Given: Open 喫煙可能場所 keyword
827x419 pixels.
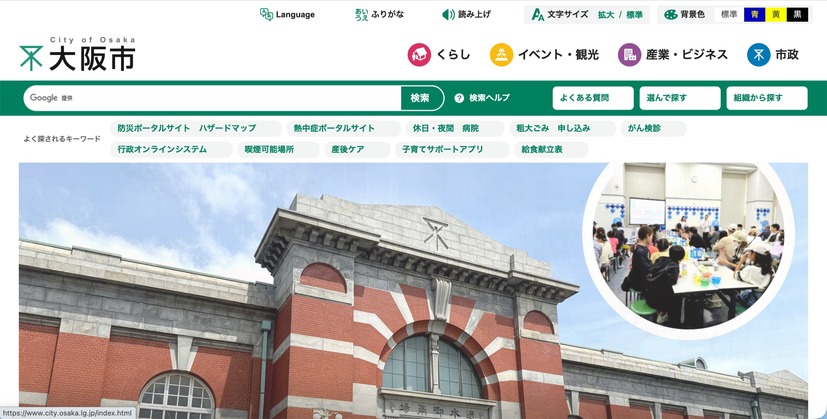Looking at the screenshot, I should (278, 149).
